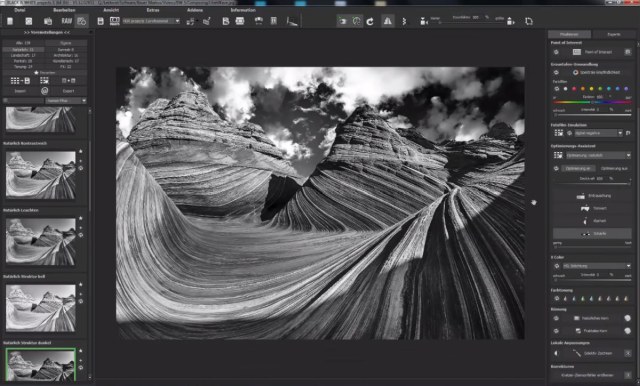Image resolution: width=640 pixels, height=386 pixels.
Task: Open the Bearbeiten menu
Action: pos(64,10)
